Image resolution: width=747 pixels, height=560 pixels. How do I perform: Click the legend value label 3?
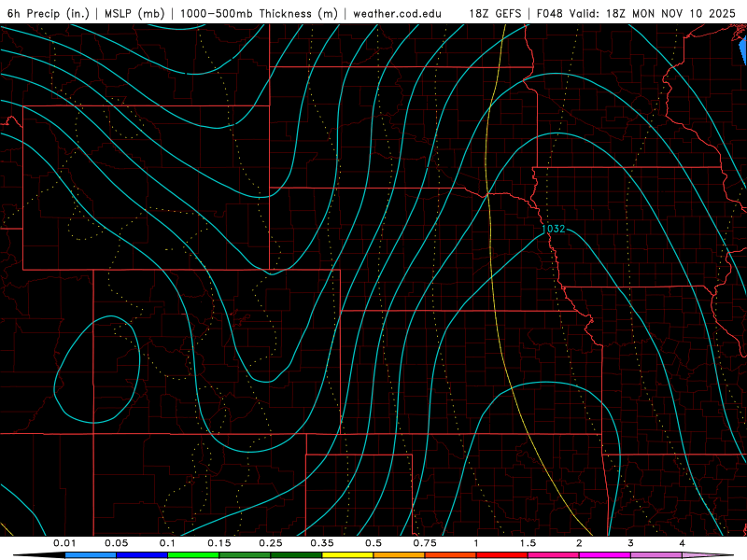click(x=631, y=543)
